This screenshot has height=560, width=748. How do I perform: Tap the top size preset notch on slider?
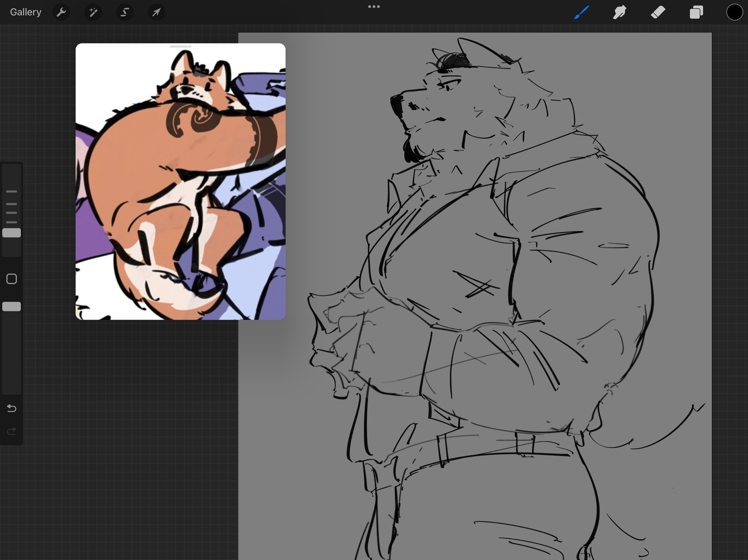pyautogui.click(x=12, y=191)
